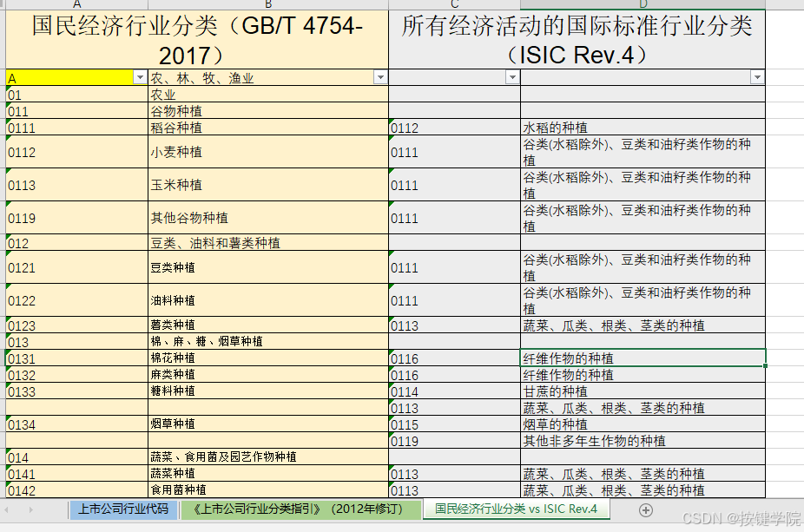Select cell 其他谷物种植
Image resolution: width=804 pixels, height=532 pixels.
pyautogui.click(x=268, y=218)
